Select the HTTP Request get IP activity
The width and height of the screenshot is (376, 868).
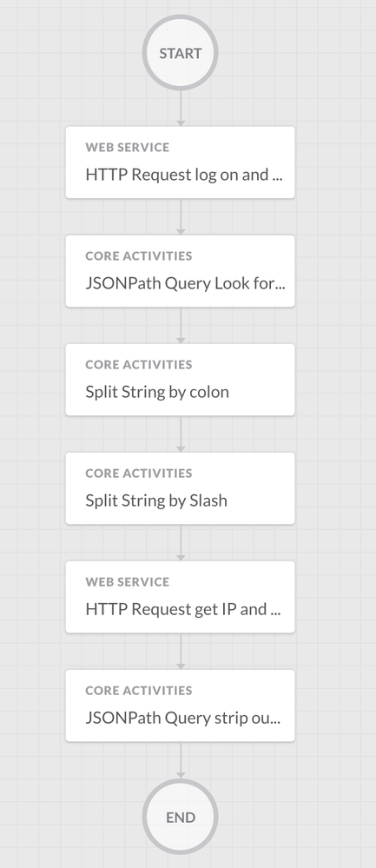pos(181,597)
